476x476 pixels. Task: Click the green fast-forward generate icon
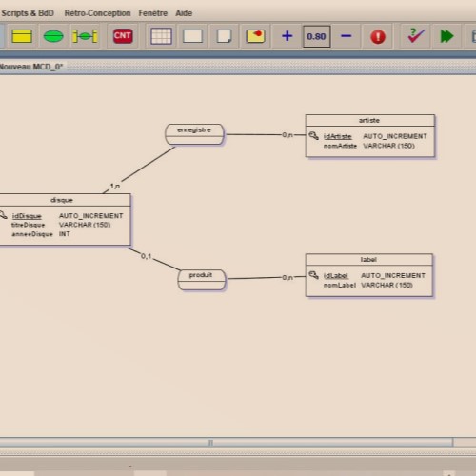[x=446, y=36]
